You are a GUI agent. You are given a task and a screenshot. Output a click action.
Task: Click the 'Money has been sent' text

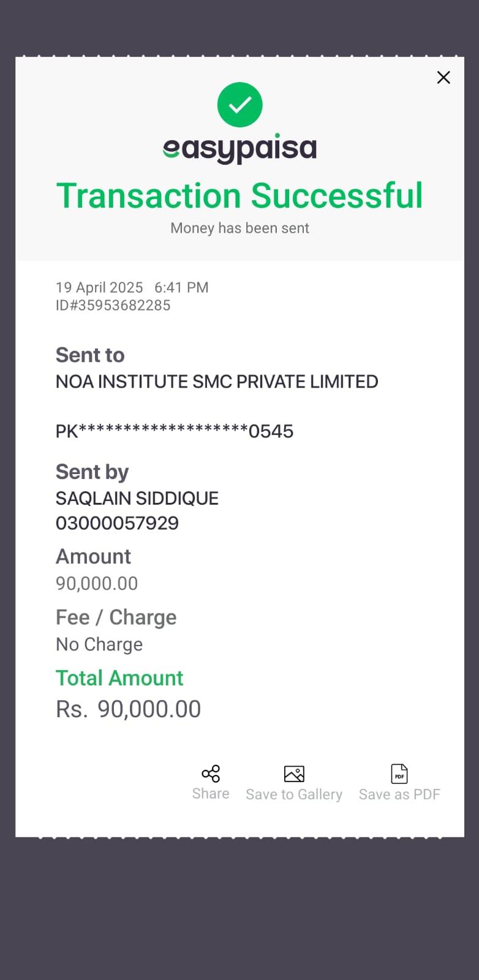click(240, 228)
